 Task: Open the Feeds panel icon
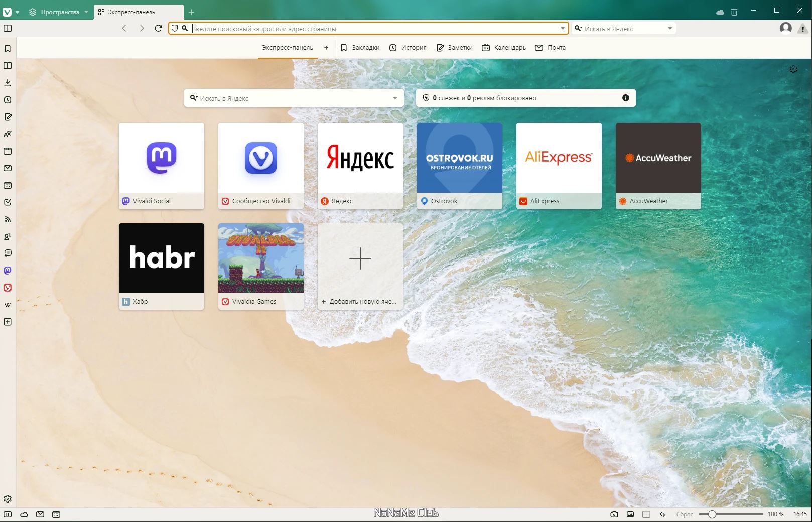tap(8, 219)
